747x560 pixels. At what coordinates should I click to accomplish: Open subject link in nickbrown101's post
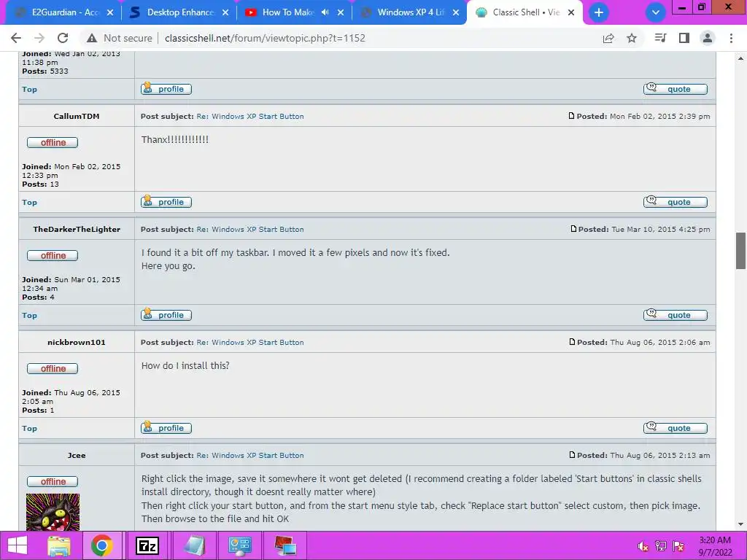coord(250,342)
